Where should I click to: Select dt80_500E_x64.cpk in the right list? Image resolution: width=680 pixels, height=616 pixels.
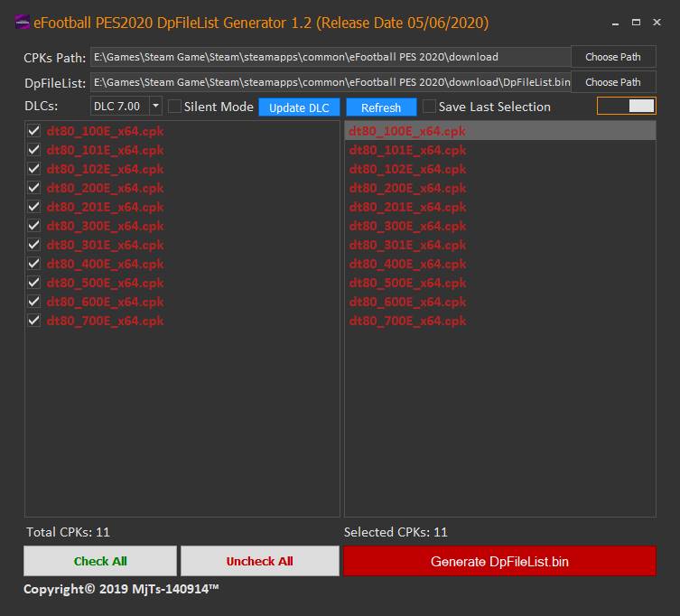[500, 283]
